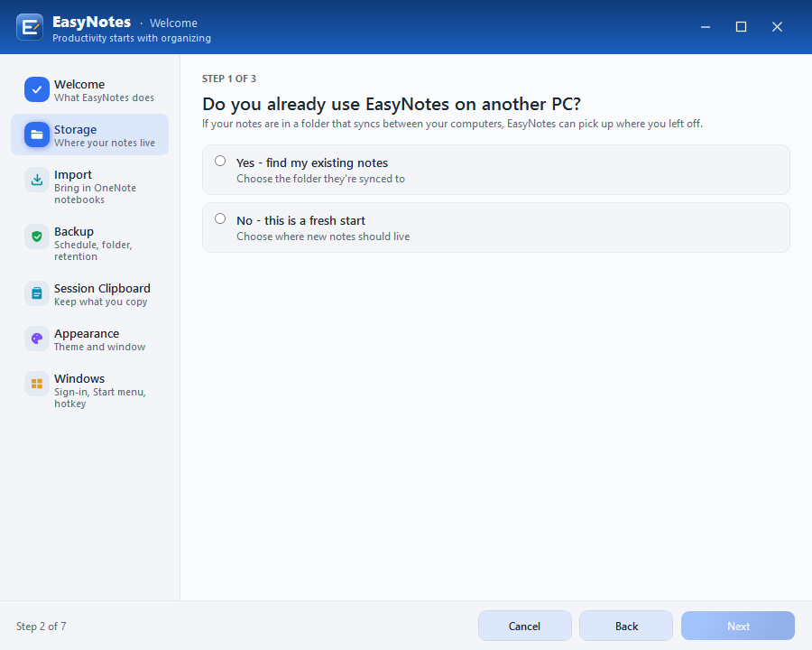The image size is (812, 650).
Task: Click the 'Welcome' title bar text
Action: coord(173,23)
